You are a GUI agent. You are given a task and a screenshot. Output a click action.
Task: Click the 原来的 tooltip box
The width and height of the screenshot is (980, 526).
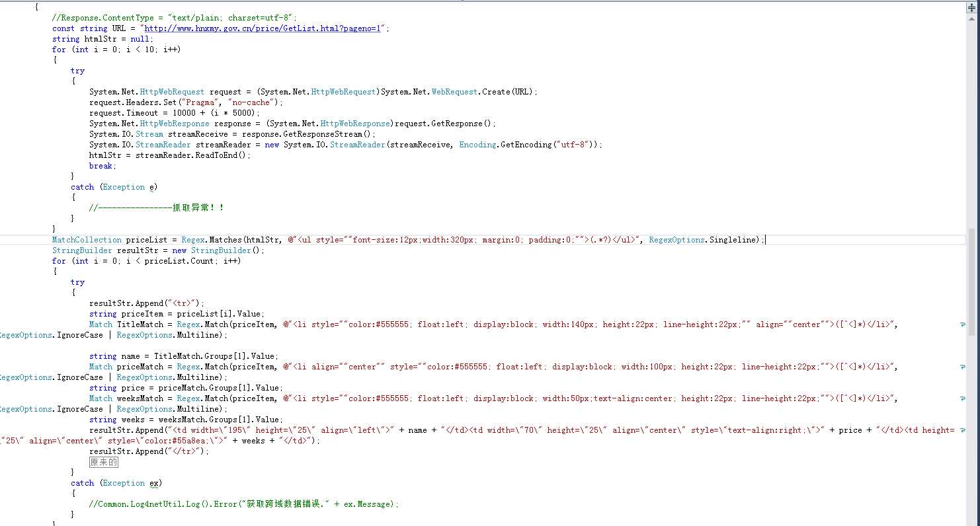point(104,462)
